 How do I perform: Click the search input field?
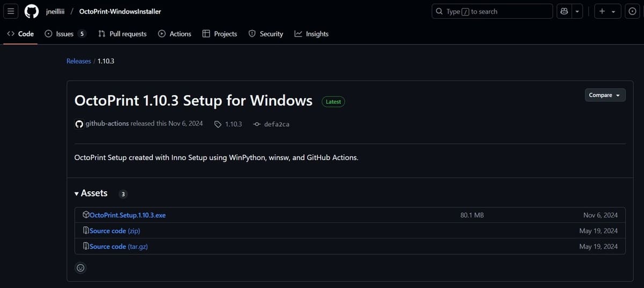pos(492,11)
